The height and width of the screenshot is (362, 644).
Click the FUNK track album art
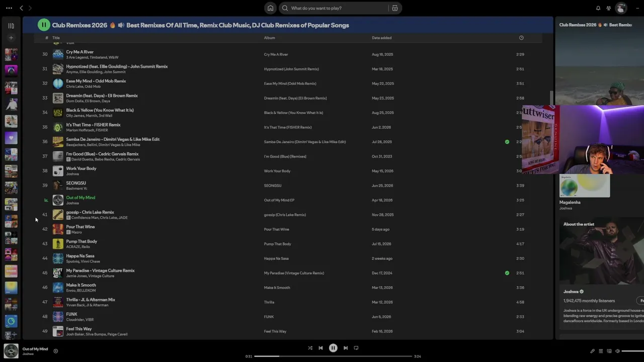58,317
